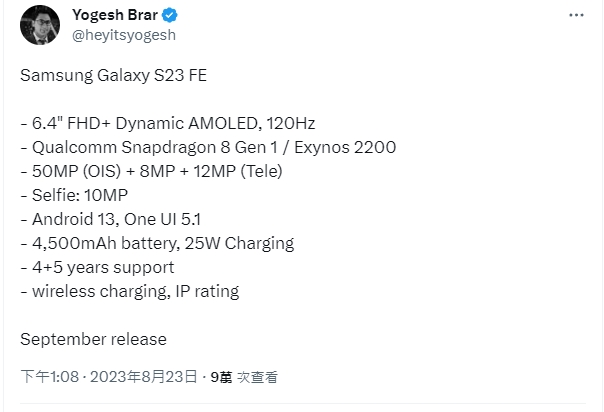This screenshot has width=604, height=412.
Task: Click the blue verified checkmark badge
Action: point(169,15)
